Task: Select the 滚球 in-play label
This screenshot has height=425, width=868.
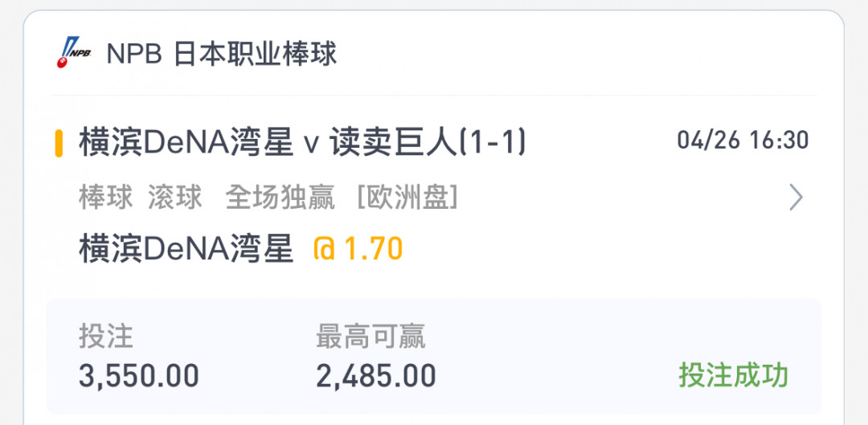Action: click(175, 198)
